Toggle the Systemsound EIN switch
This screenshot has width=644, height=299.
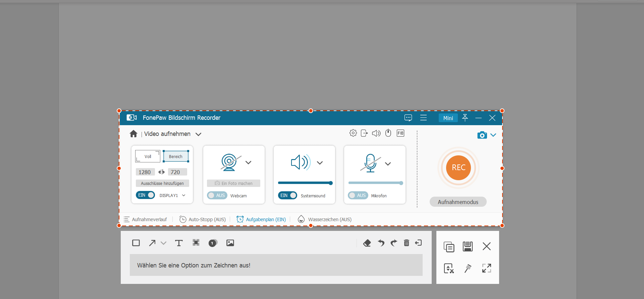(287, 195)
